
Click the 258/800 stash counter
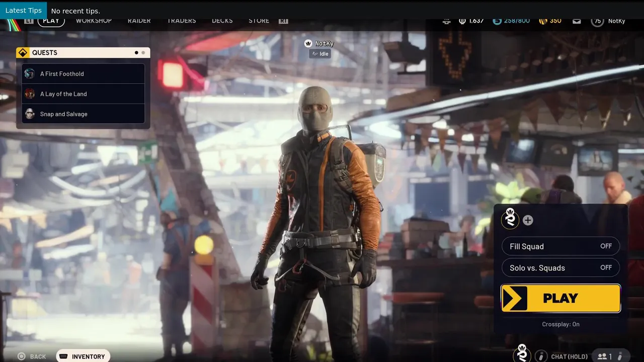click(x=511, y=21)
